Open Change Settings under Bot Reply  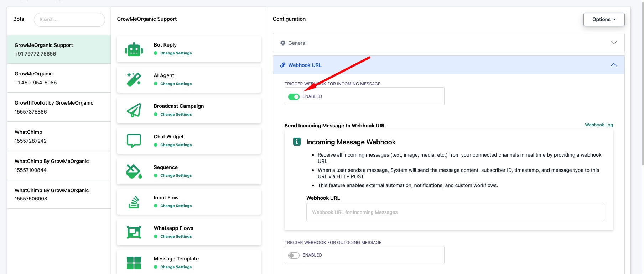(176, 53)
